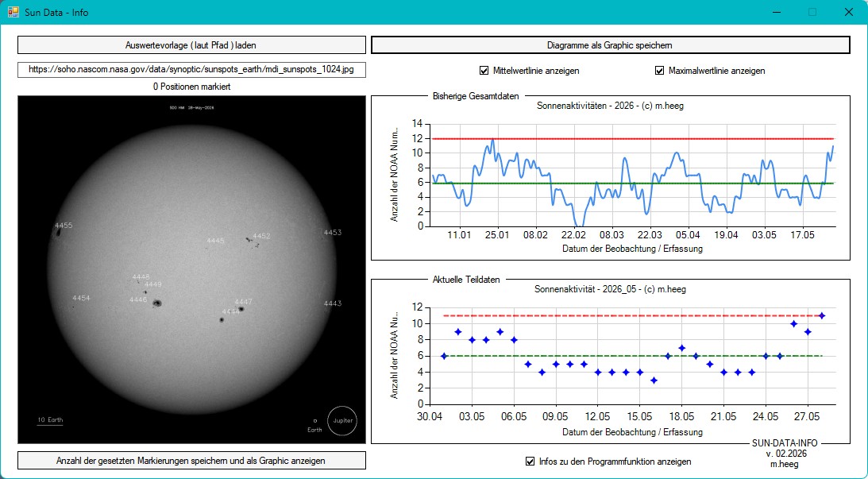Mark sunspot label 4446 on the sun

pyautogui.click(x=138, y=299)
